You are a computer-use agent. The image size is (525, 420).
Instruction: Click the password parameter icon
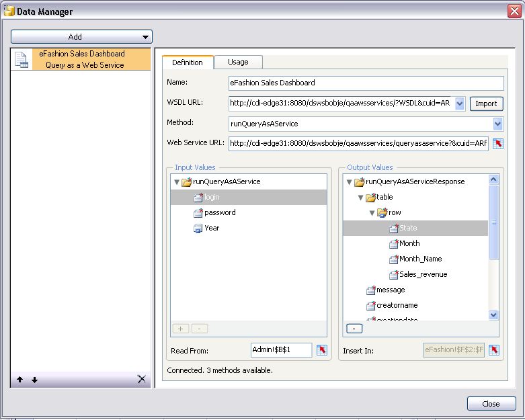pos(198,213)
